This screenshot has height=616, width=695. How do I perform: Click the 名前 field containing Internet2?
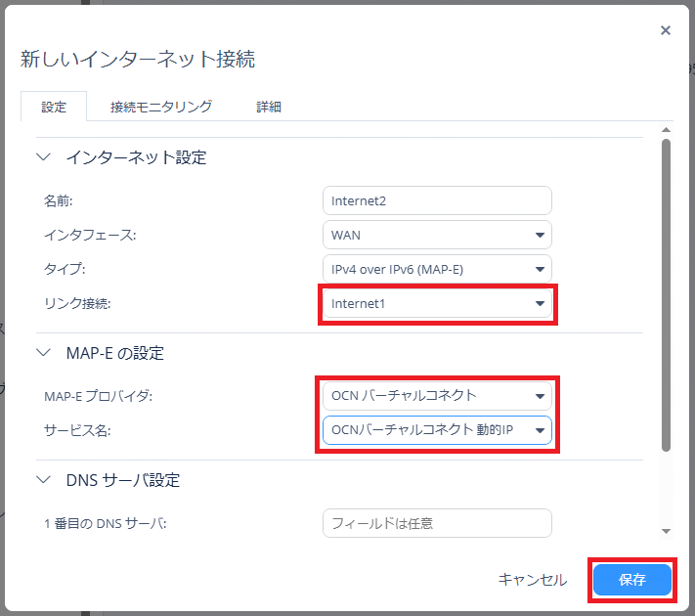[x=436, y=200]
